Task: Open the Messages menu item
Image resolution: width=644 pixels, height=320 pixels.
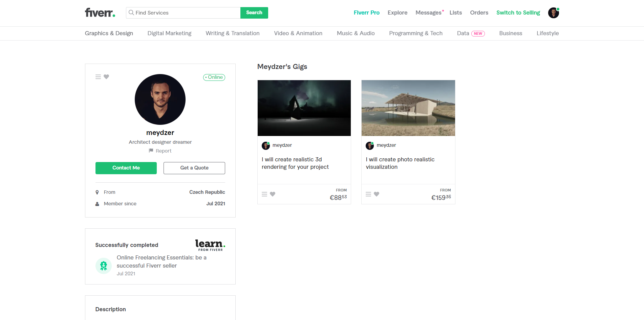Action: [428, 13]
